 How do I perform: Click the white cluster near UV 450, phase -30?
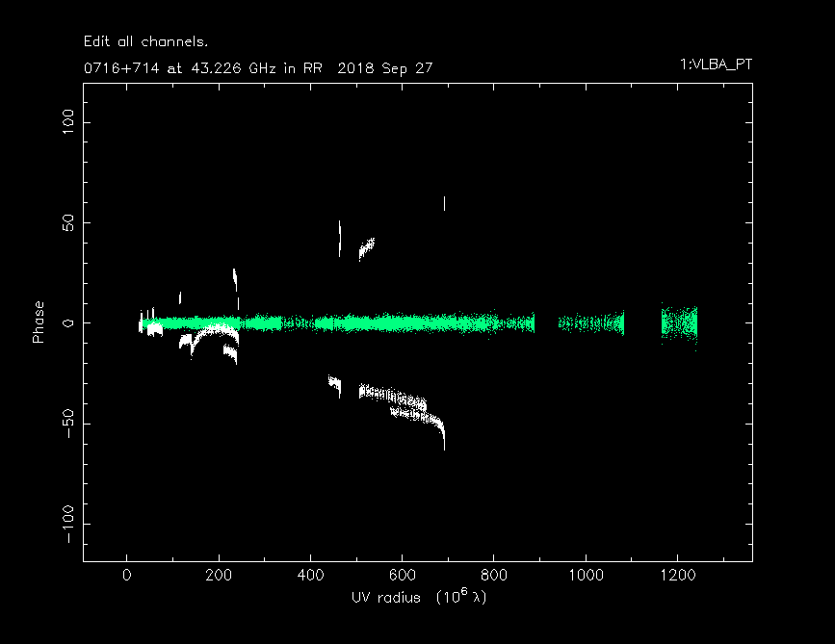(334, 384)
